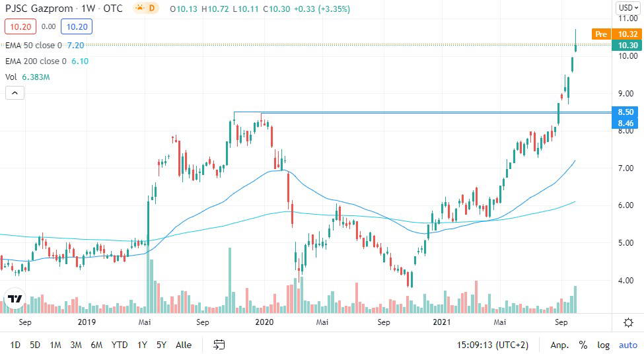Select the 1Y time range
The width and height of the screenshot is (644, 354).
point(142,345)
